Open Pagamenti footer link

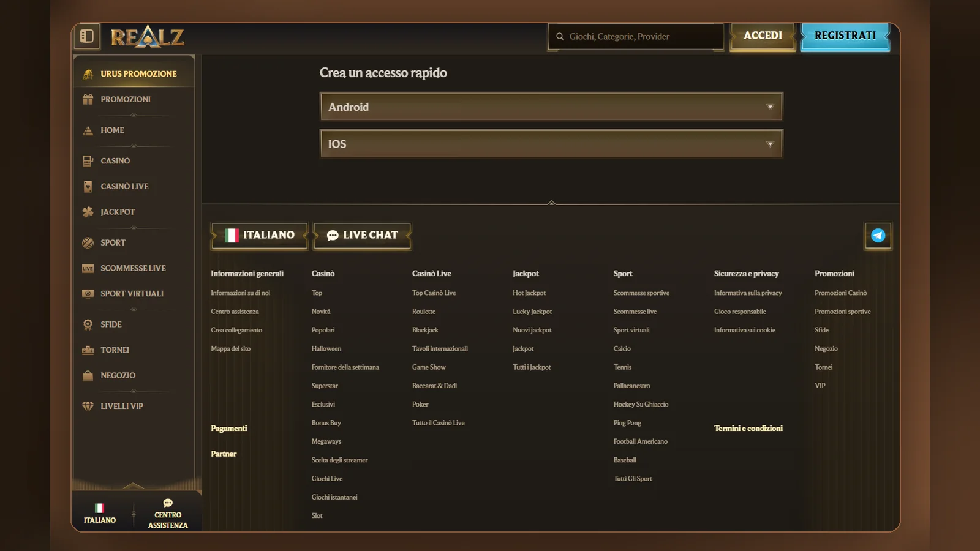(x=229, y=429)
